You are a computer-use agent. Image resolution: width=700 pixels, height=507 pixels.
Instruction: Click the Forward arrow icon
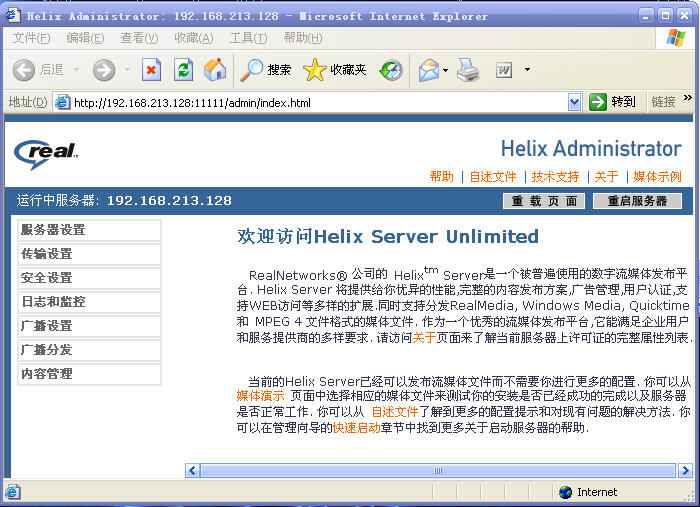[x=104, y=70]
